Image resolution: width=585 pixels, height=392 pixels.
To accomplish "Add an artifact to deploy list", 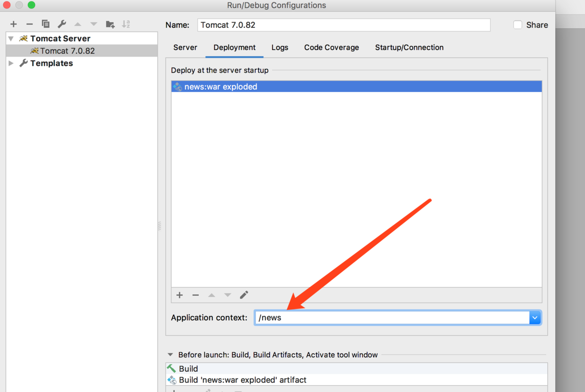I will coord(180,295).
